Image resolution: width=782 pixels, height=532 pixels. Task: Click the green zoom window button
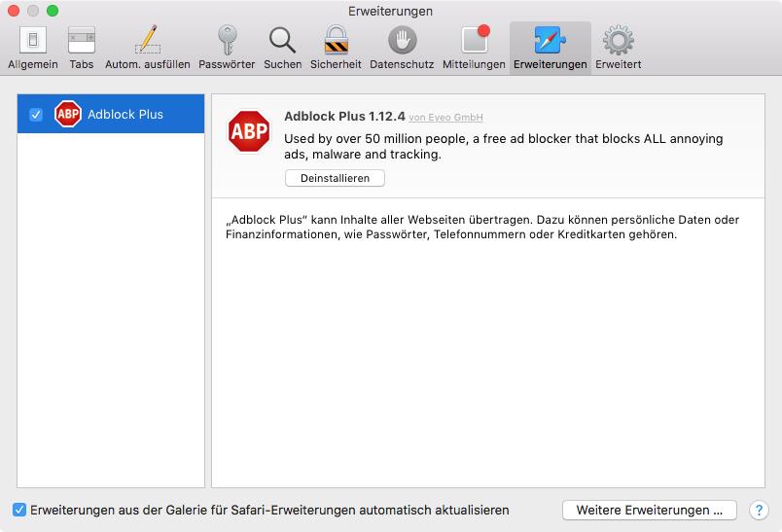53,11
